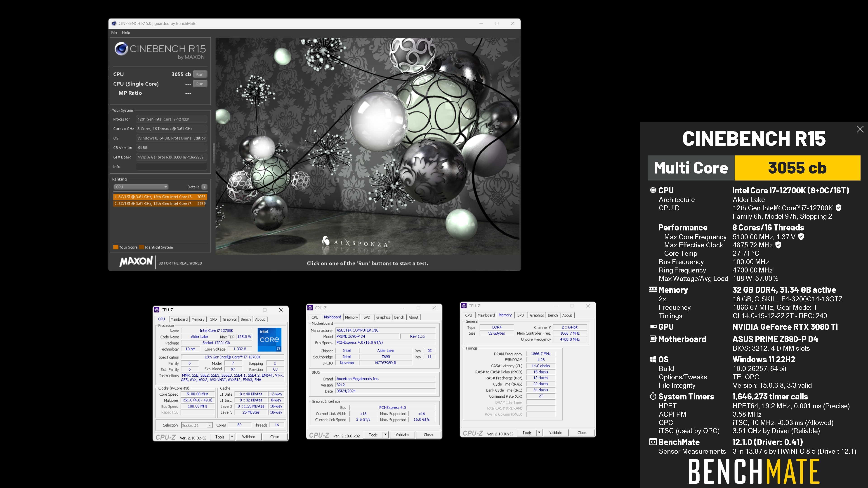Run the CPU (Single Core) benchmark
The height and width of the screenshot is (488, 868).
pos(200,84)
